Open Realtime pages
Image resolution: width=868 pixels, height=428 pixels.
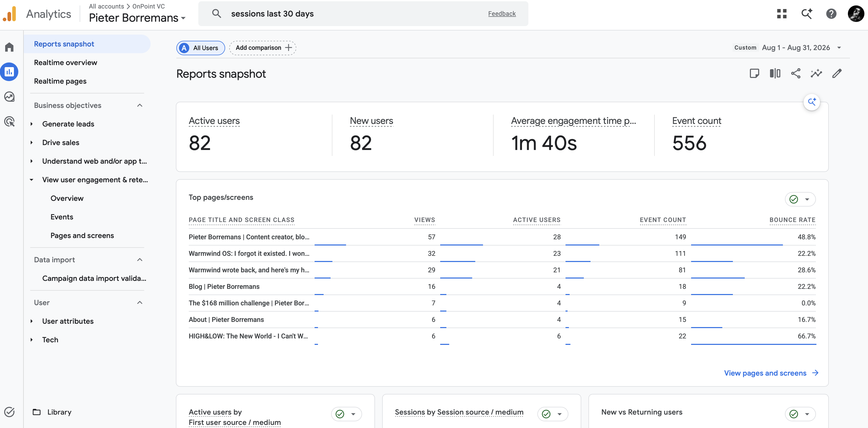(x=60, y=81)
